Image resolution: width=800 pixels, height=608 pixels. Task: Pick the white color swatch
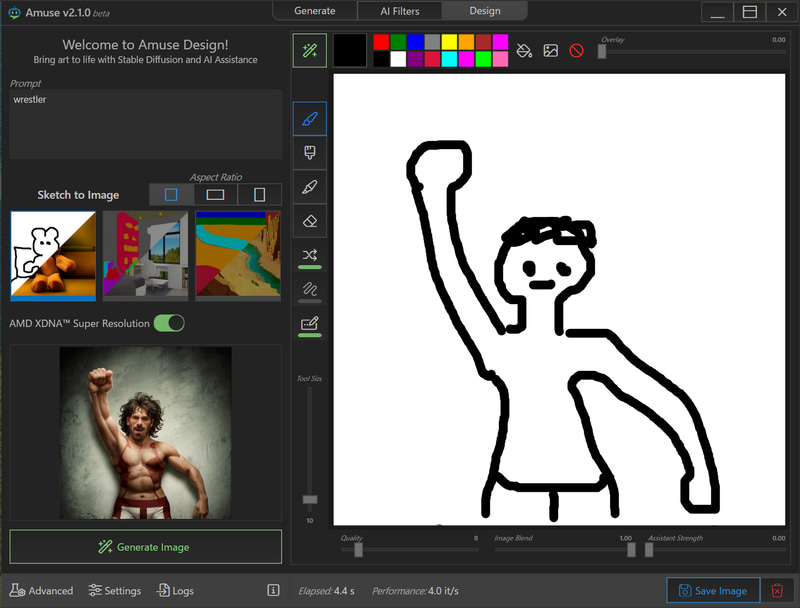[x=398, y=59]
